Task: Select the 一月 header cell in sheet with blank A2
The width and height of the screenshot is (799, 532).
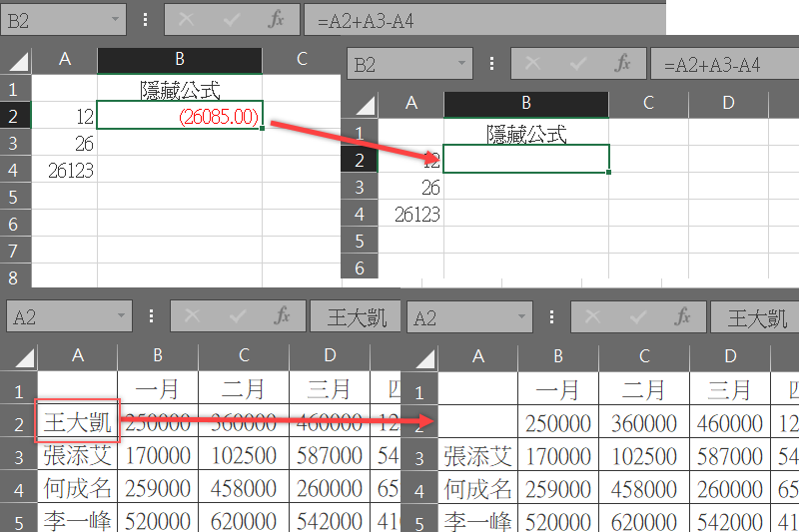Action: point(558,390)
